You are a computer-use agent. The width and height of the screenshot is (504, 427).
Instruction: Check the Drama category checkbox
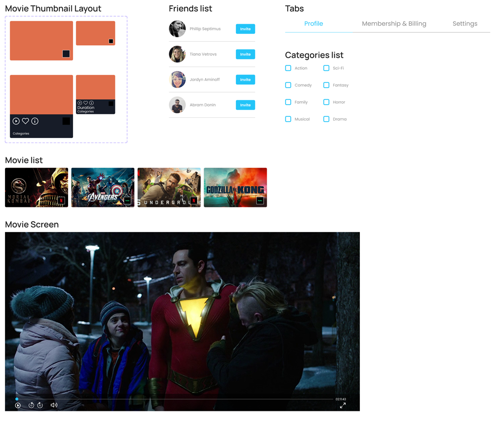326,119
